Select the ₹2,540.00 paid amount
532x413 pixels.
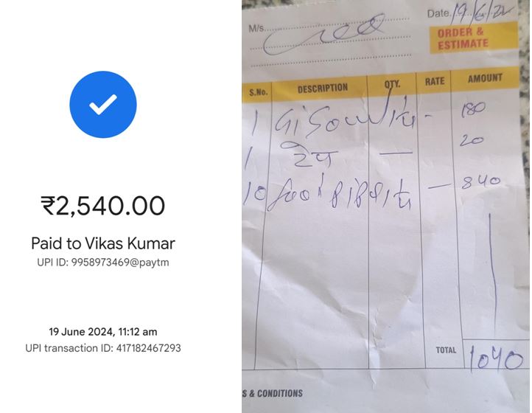pyautogui.click(x=103, y=206)
